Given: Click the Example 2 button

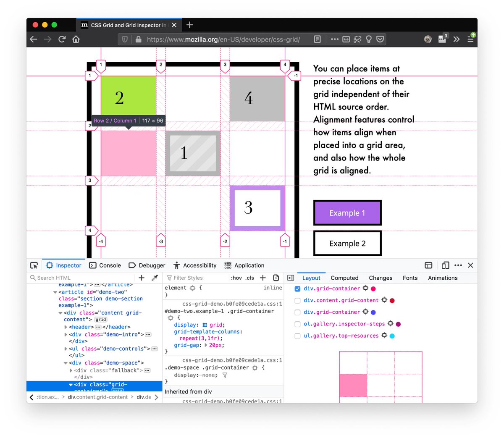Looking at the screenshot, I should [347, 243].
